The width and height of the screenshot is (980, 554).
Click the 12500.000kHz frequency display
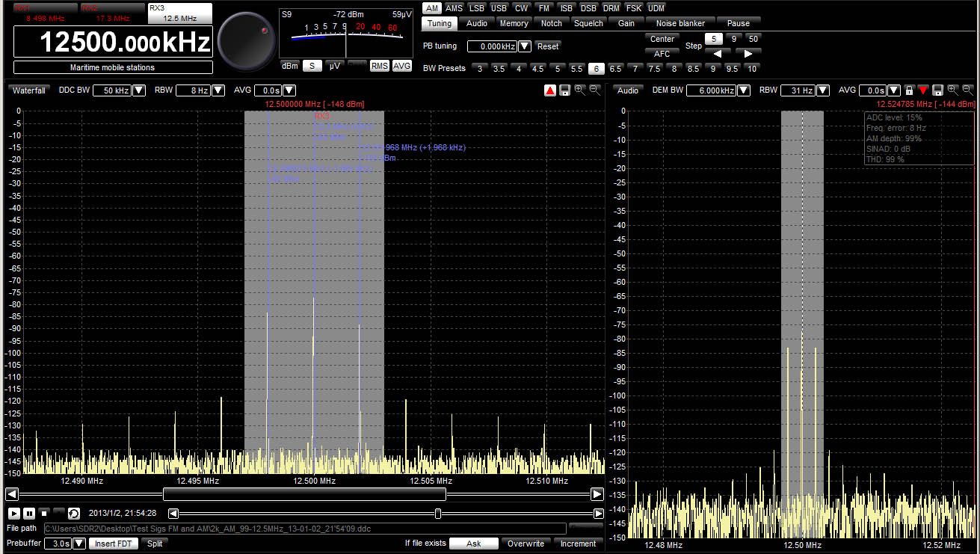[114, 42]
